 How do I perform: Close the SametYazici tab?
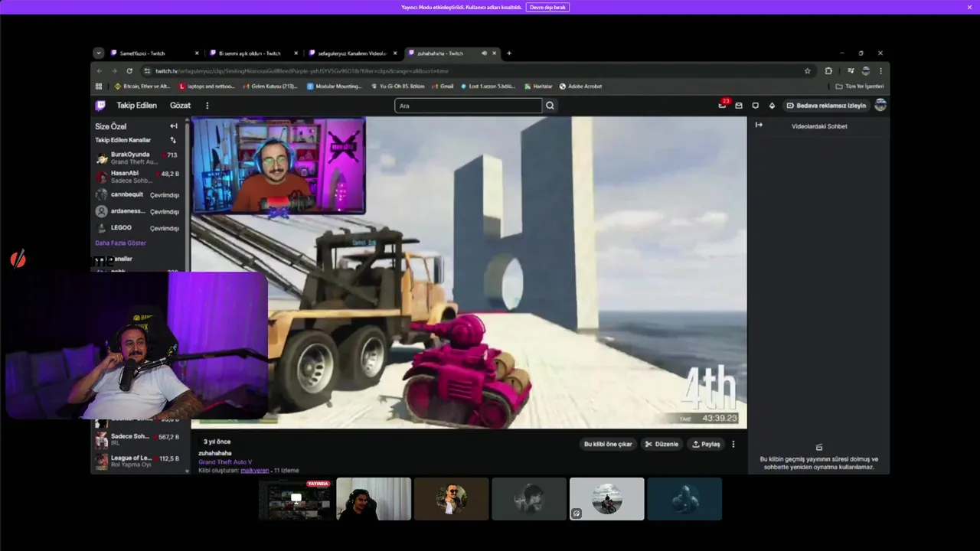click(197, 54)
